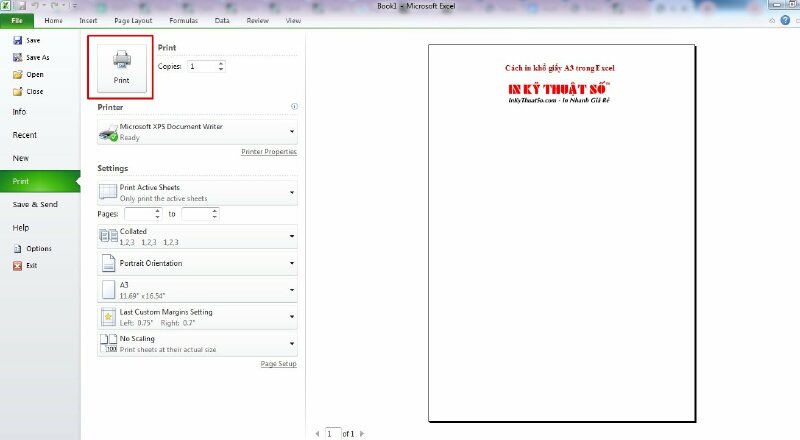Open the Data tab
The height and width of the screenshot is (440, 800).
tap(222, 20)
